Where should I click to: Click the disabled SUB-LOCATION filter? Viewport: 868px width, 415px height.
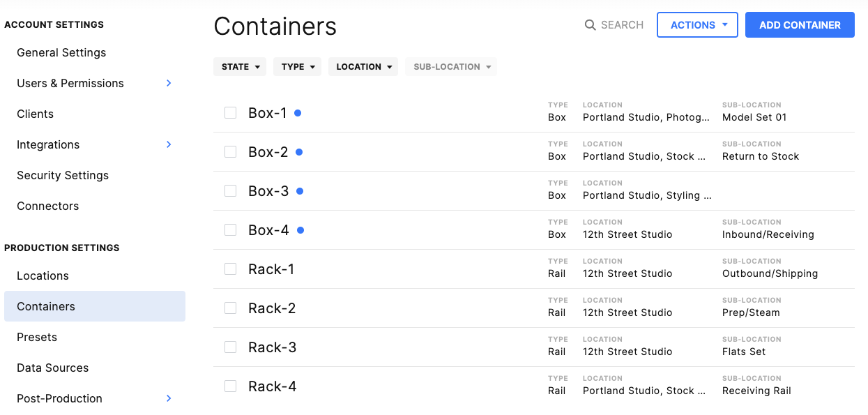coord(450,66)
